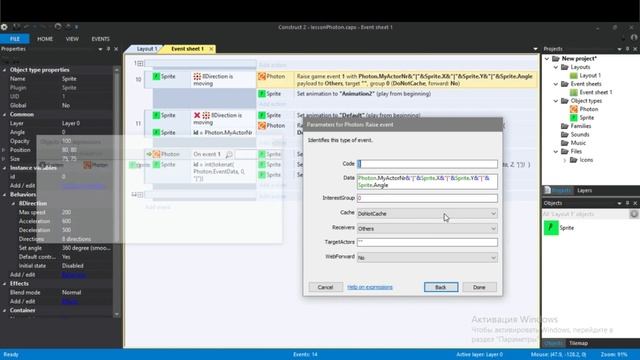The image size is (640, 360).
Task: Switch to the Layout 1 tab
Action: tap(146, 49)
